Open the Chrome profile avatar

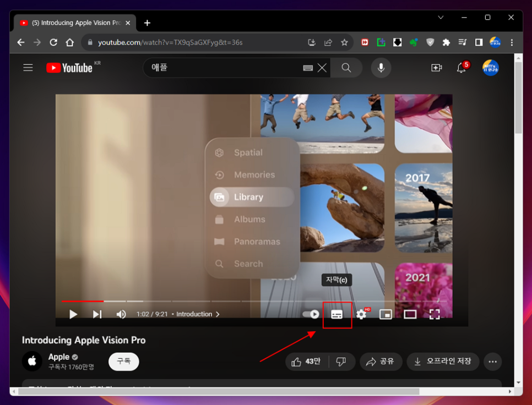tap(495, 42)
